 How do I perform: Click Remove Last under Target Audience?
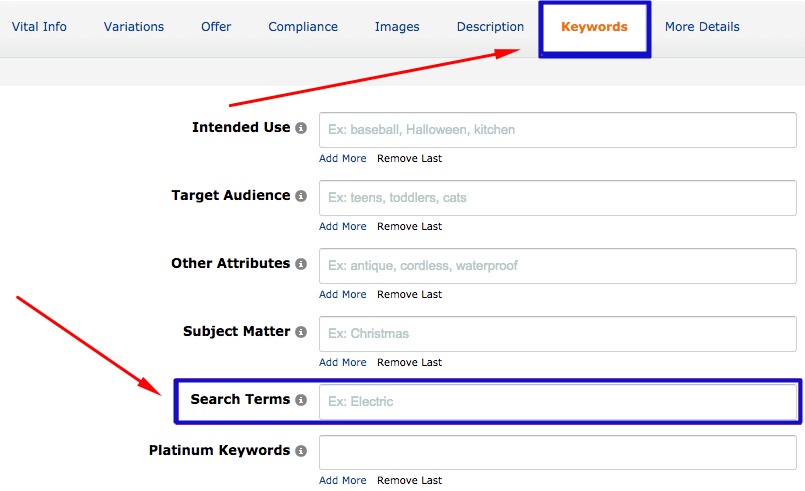[x=409, y=226]
